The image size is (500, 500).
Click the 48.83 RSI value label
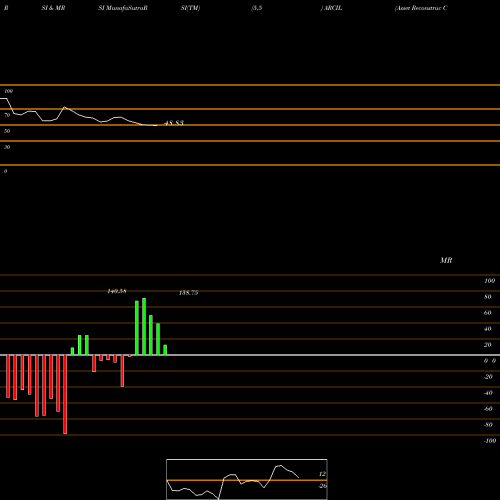coord(174,123)
